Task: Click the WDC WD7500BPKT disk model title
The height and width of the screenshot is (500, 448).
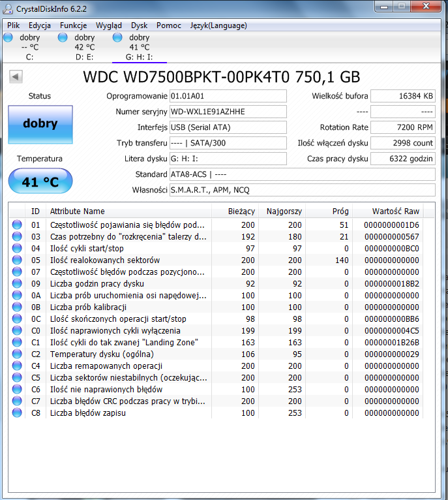Action: pos(222,77)
